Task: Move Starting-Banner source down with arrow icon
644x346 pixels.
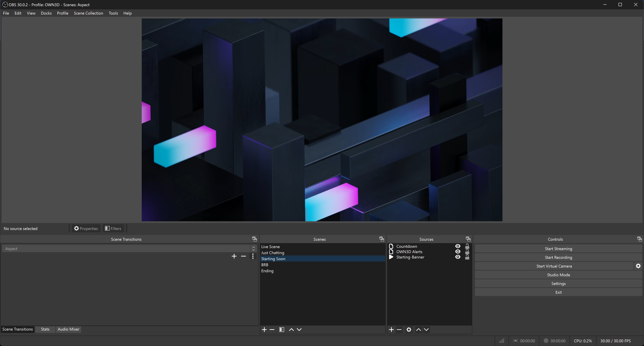Action: pyautogui.click(x=426, y=330)
